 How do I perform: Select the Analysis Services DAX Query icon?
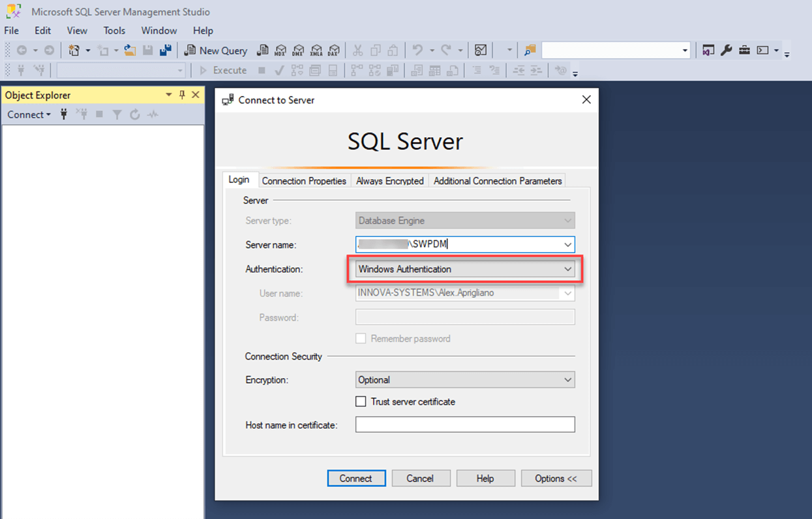[334, 50]
